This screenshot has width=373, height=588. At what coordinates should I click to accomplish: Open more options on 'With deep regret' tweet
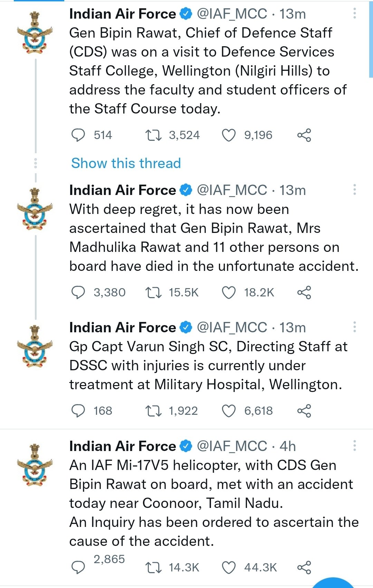point(354,189)
